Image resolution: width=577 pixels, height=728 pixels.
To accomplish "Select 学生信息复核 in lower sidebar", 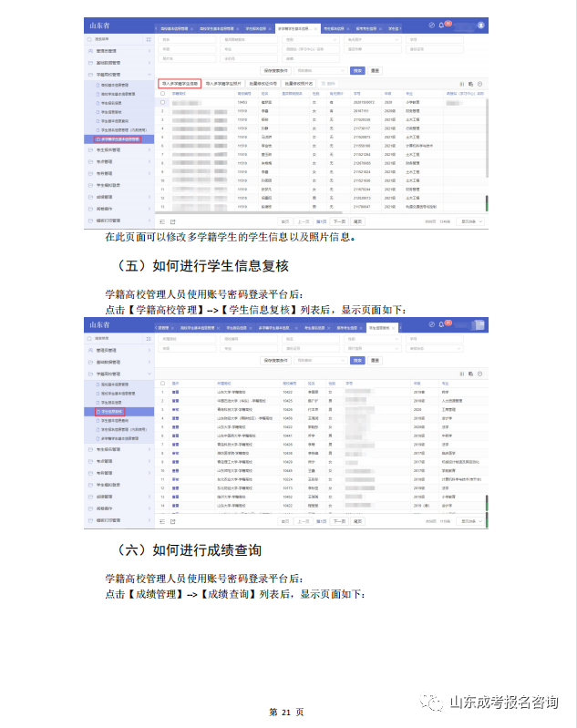I will pos(118,412).
